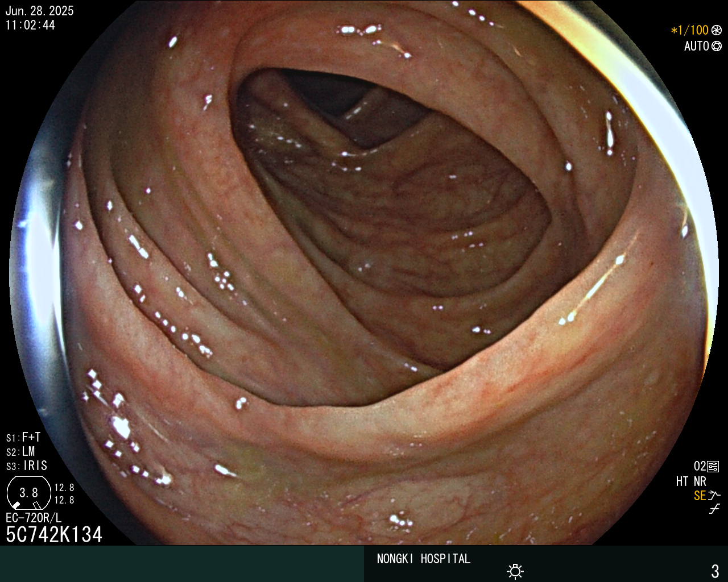728x582 pixels.
Task: Click the iris icon beside AUTO
Action: (717, 46)
